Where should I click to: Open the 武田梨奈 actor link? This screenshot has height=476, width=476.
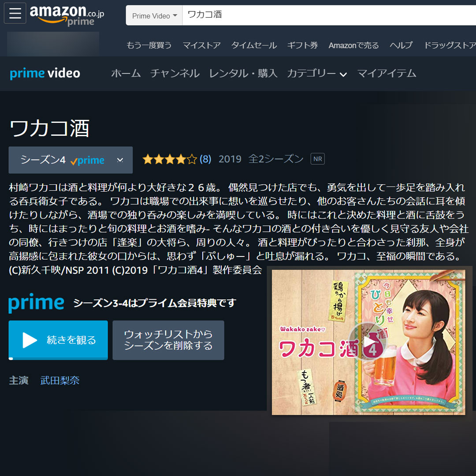point(60,380)
